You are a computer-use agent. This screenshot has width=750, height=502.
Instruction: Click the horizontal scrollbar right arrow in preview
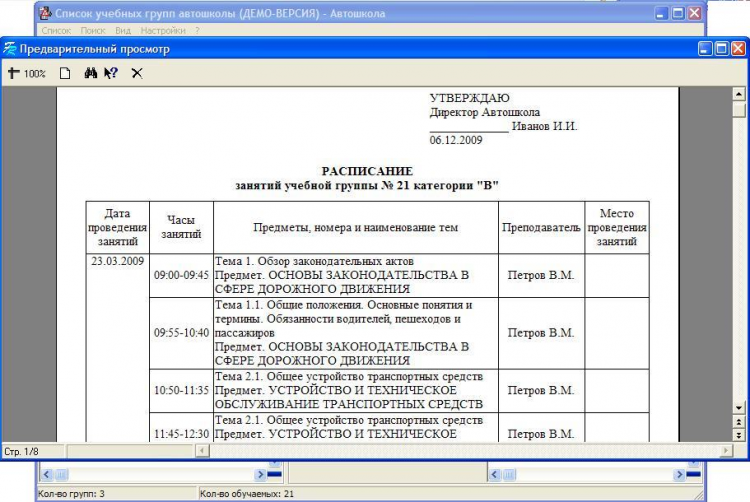(727, 450)
